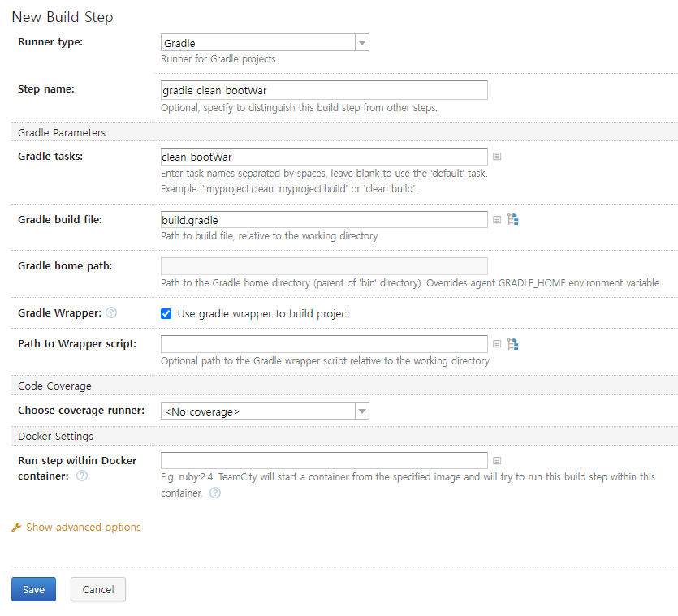Click the wrench icon for advanced options
Screen dimensions: 678x616
pos(16,528)
